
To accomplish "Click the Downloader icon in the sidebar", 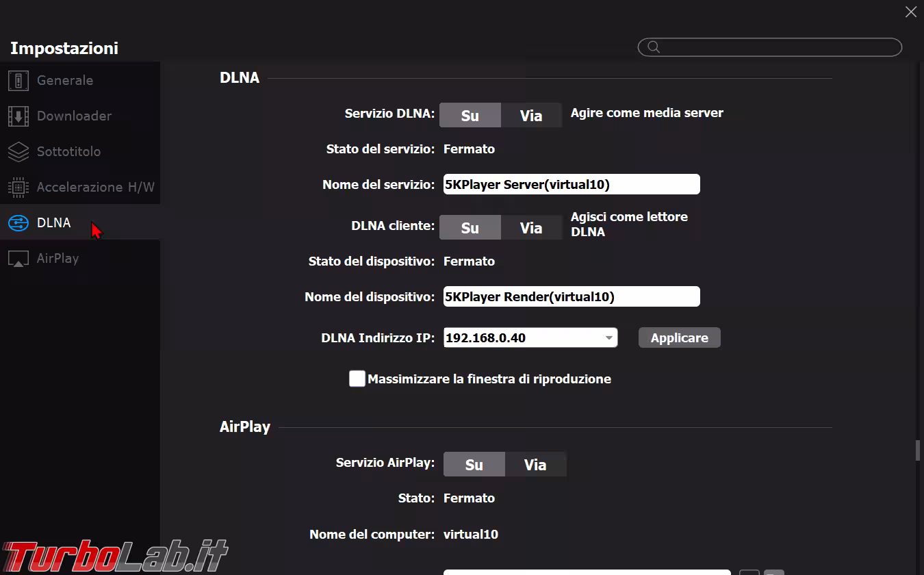I will 18,116.
